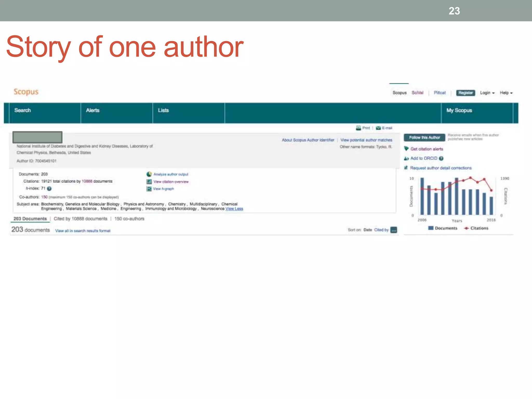Click the Register button
Screen dimensions: 532x399
pos(465,93)
